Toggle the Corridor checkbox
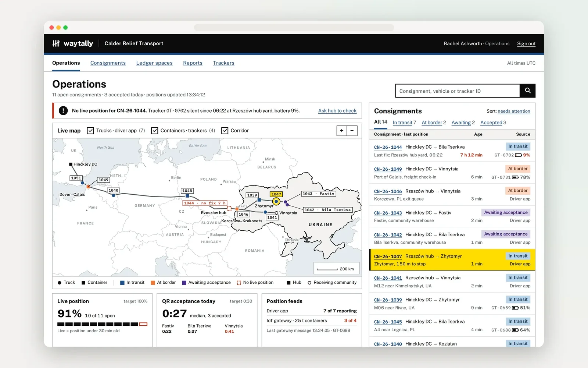 click(225, 131)
